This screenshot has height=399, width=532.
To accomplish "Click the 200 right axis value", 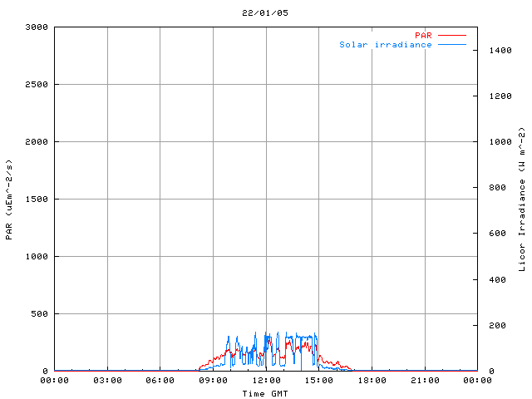I will [497, 326].
